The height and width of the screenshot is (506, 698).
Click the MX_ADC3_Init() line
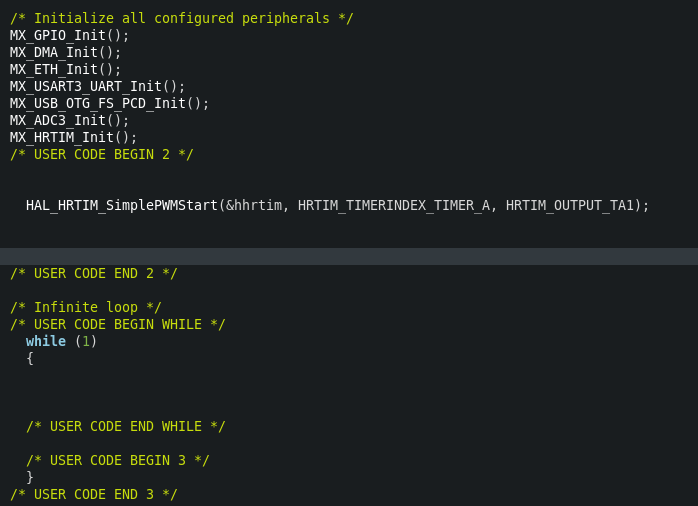(x=69, y=120)
